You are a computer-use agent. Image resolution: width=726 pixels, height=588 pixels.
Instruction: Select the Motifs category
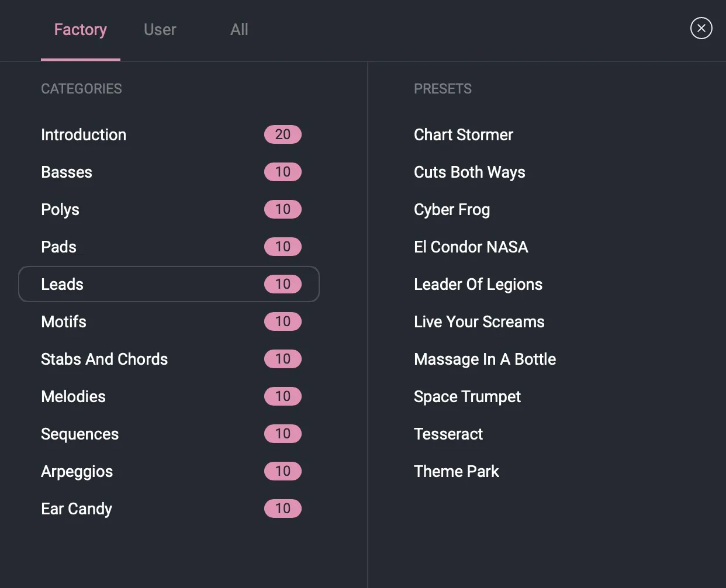point(64,322)
